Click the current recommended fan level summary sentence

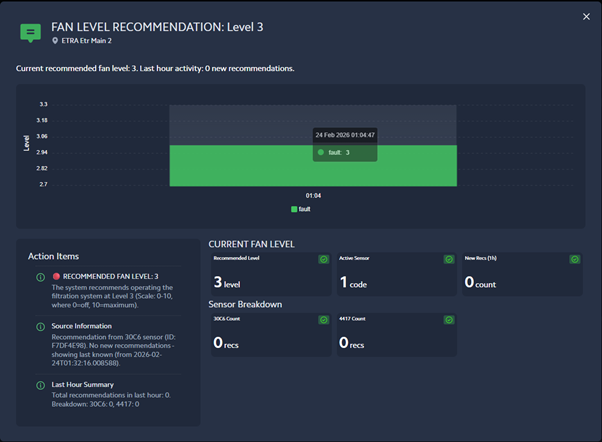155,68
